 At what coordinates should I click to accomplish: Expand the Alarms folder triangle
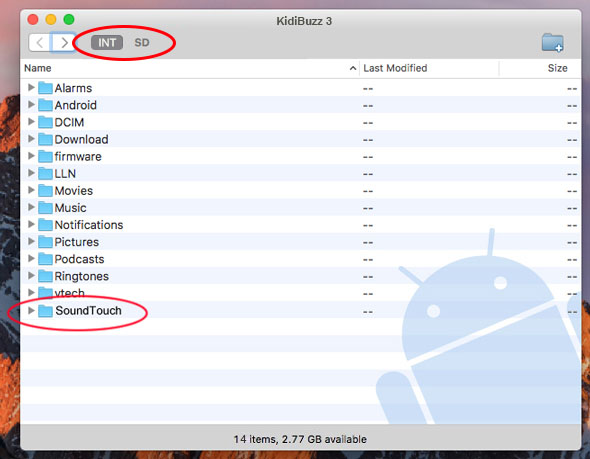click(31, 88)
